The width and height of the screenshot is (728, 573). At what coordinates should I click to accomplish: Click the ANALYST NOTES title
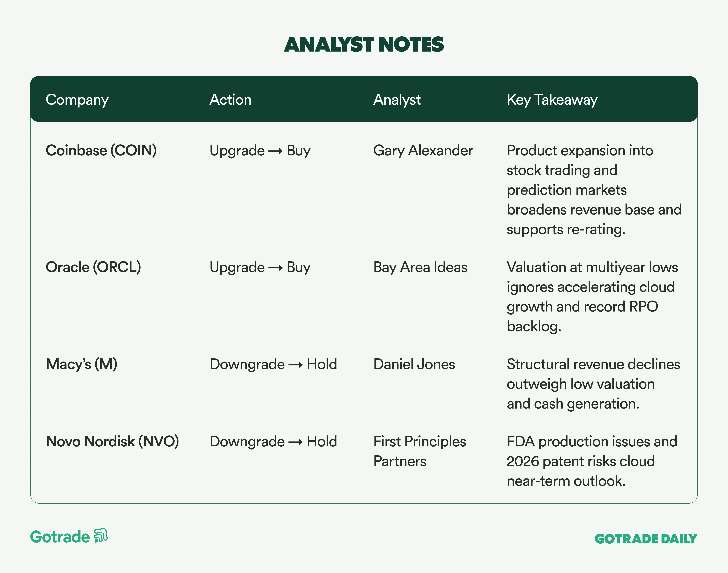[x=364, y=45]
